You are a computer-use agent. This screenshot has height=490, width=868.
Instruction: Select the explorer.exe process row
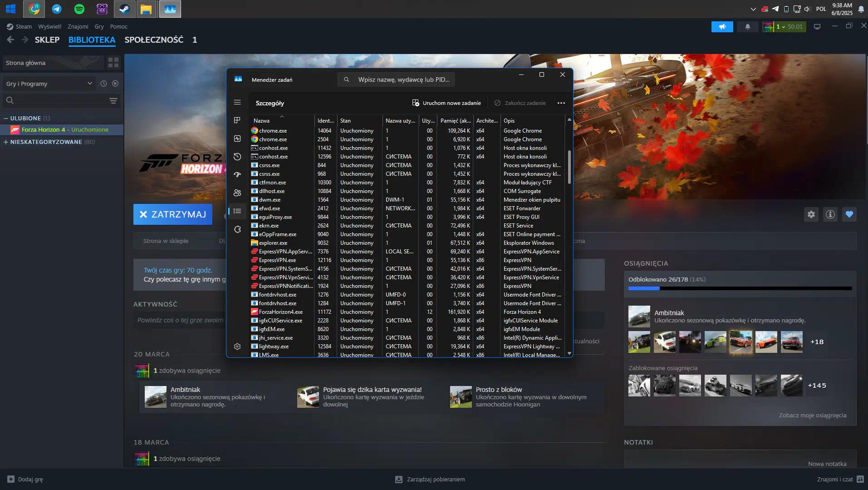coord(407,243)
